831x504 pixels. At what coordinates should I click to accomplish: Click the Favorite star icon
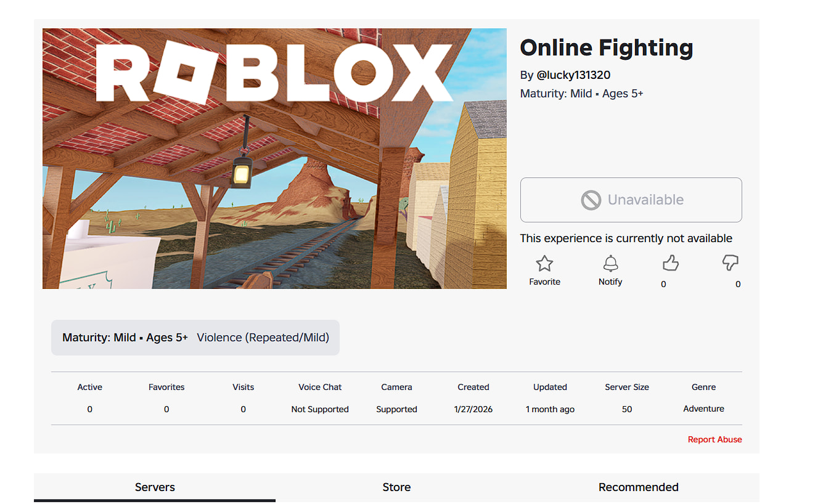tap(544, 264)
